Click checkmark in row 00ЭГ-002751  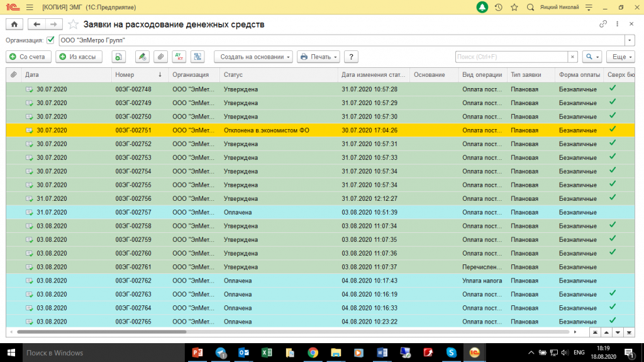pyautogui.click(x=613, y=129)
